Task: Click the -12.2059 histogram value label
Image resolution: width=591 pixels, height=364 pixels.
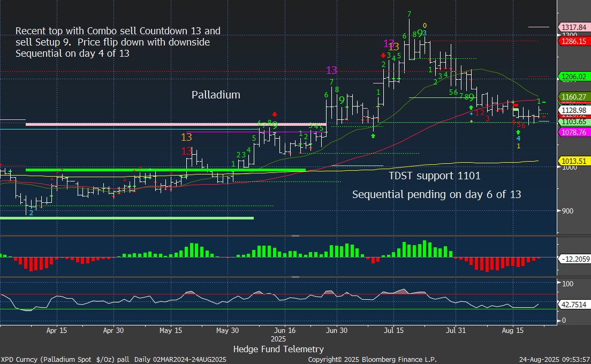Action: [575, 259]
